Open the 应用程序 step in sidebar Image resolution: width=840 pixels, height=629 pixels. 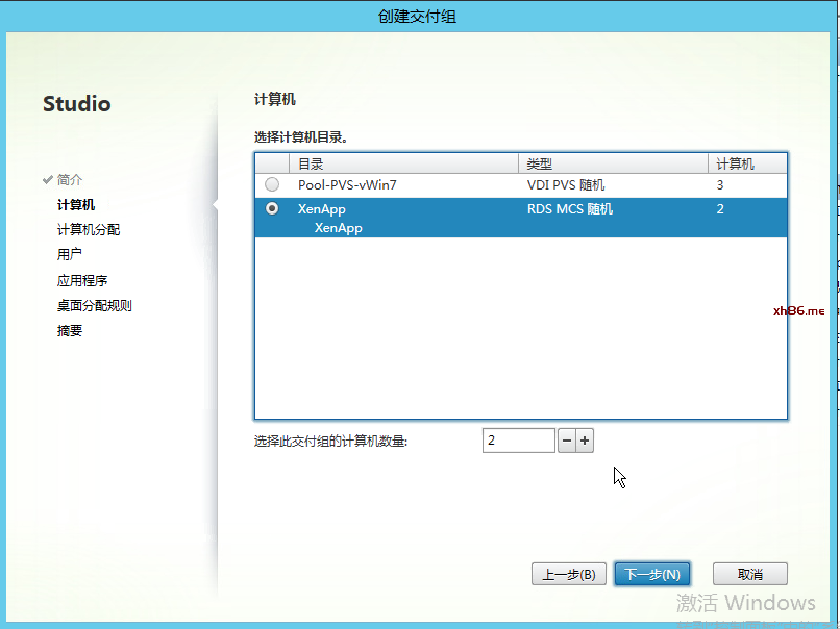(x=82, y=281)
